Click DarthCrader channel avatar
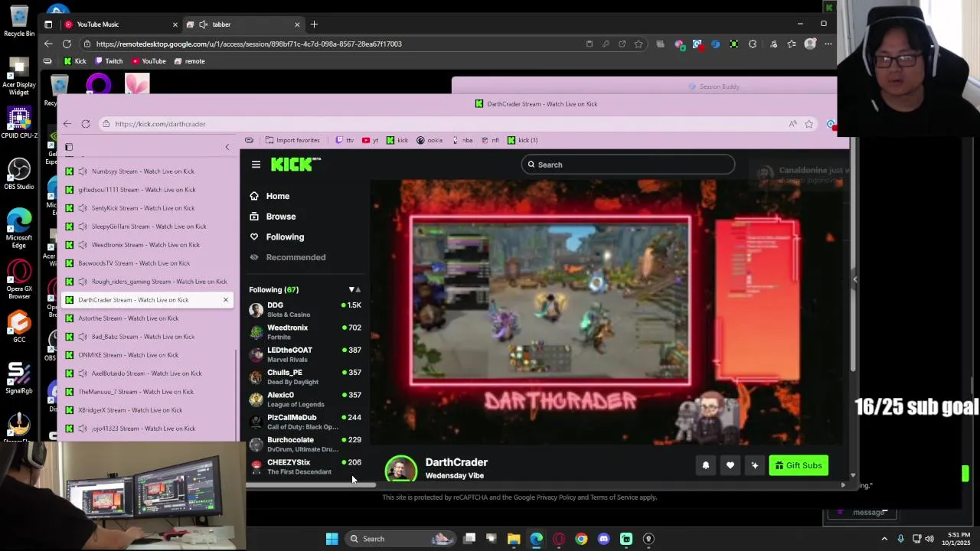 (400, 468)
